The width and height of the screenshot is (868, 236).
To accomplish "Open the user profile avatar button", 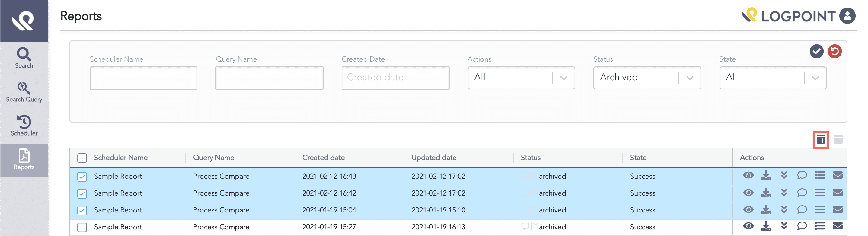I will coord(847,16).
